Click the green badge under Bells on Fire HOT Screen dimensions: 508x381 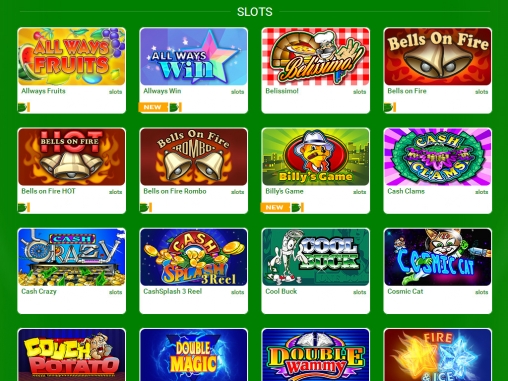(x=24, y=207)
